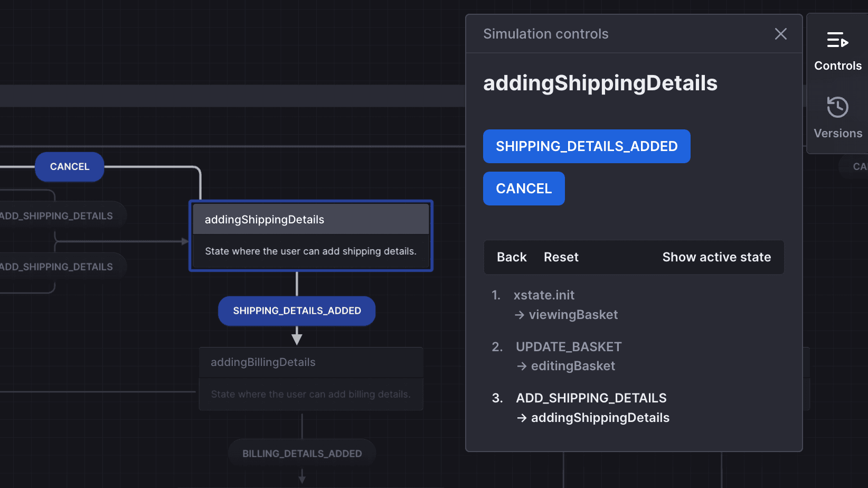The image size is (868, 488).
Task: Select the editingBasket transition link
Action: click(573, 365)
